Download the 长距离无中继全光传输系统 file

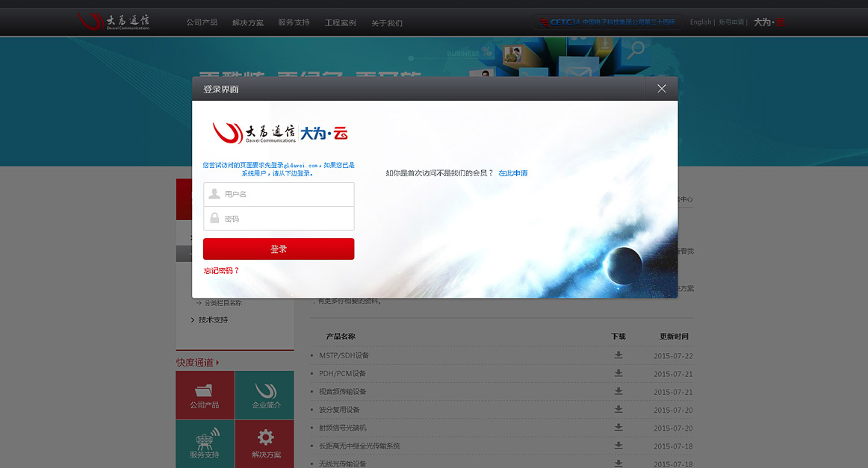coord(619,446)
